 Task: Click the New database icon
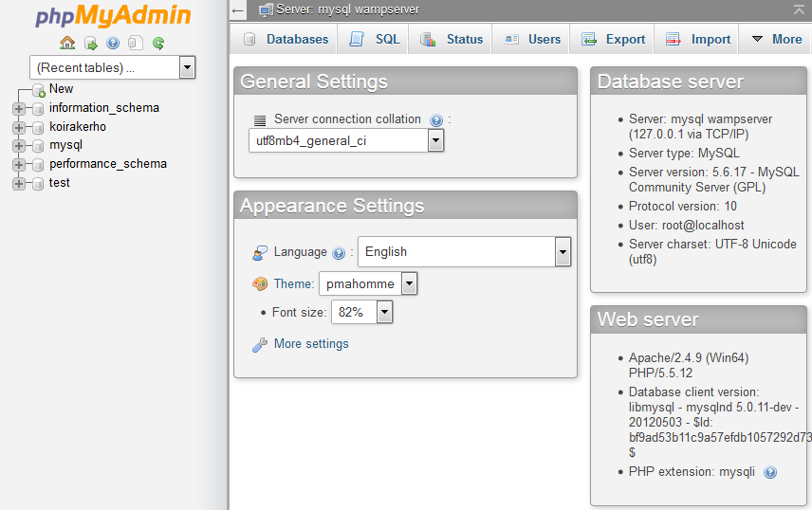(39, 90)
